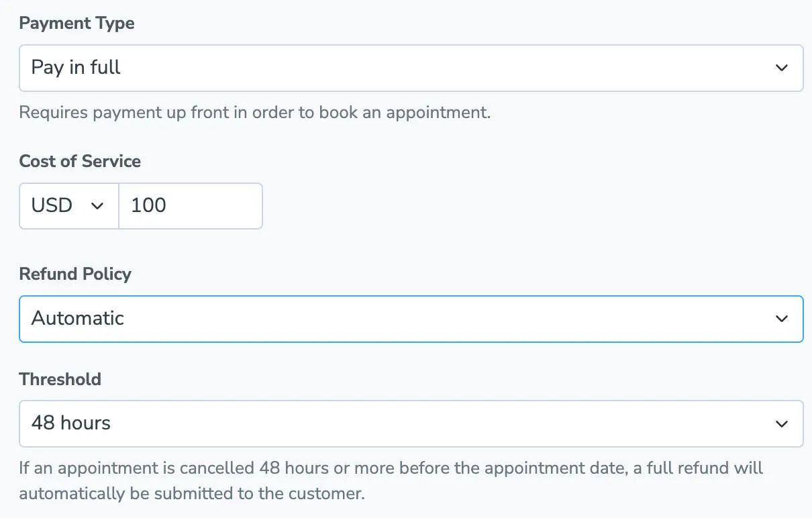Click the Threshold dropdown chevron
Viewport: 812px width, 518px height.
pos(781,423)
